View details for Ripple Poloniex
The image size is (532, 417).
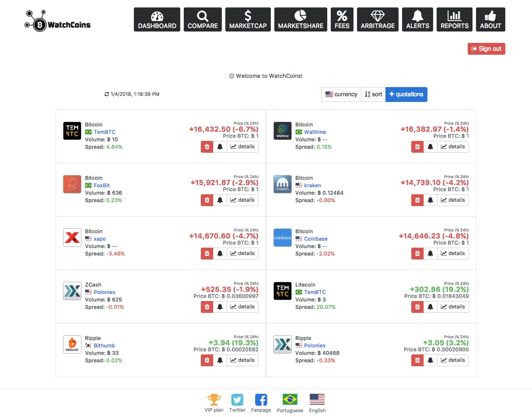(x=453, y=361)
